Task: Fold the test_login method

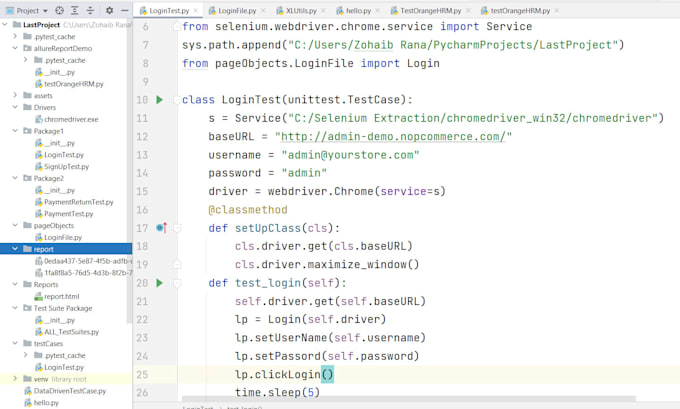Action: (x=177, y=283)
